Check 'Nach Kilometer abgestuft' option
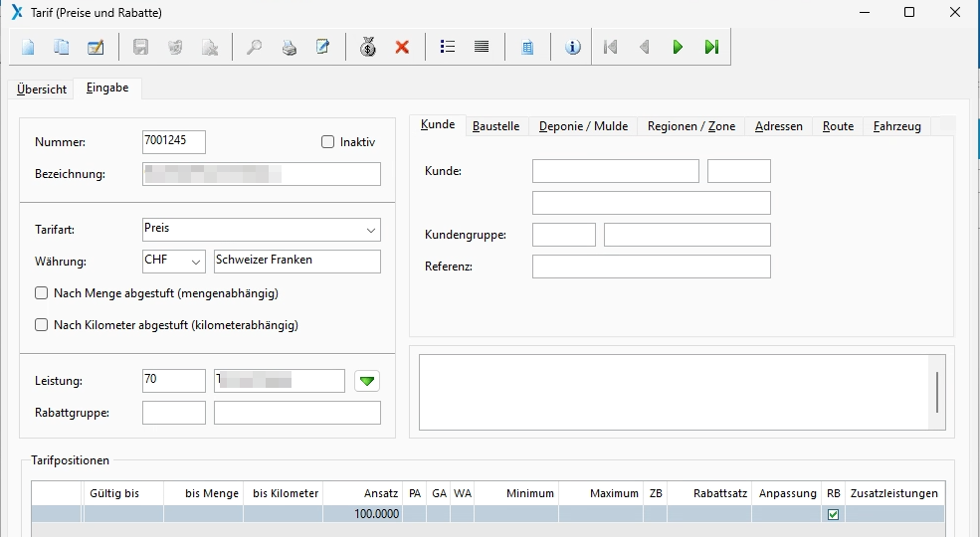This screenshot has height=537, width=980. point(42,325)
